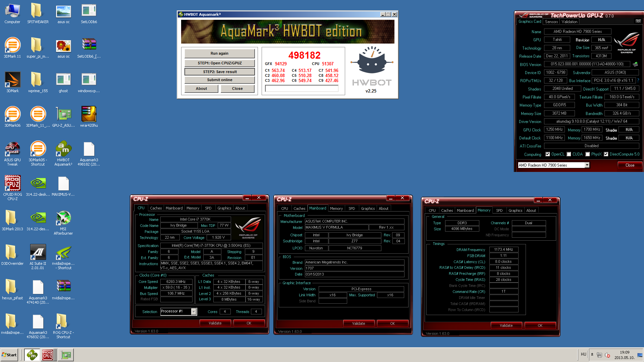Click the empty text field in Aquamark results
Viewport: 644px width, 362px height.
302,88
